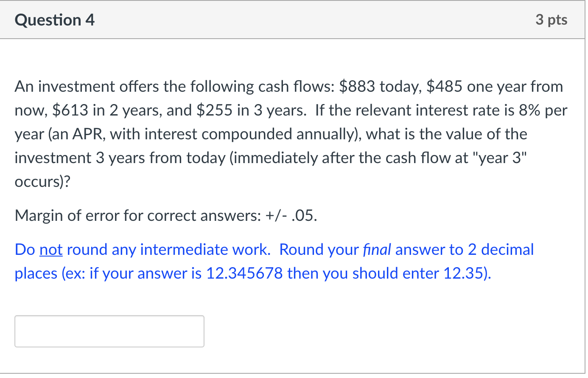The height and width of the screenshot is (378, 588).
Task: Click the "+/- .05" tolerance value
Action: (291, 216)
